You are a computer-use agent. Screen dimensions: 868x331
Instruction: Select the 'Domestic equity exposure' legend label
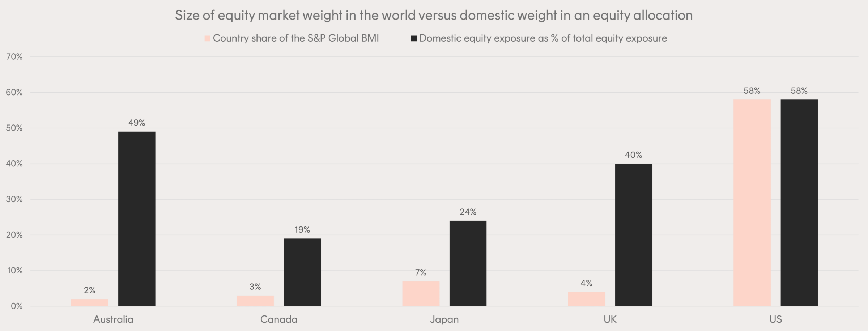543,38
